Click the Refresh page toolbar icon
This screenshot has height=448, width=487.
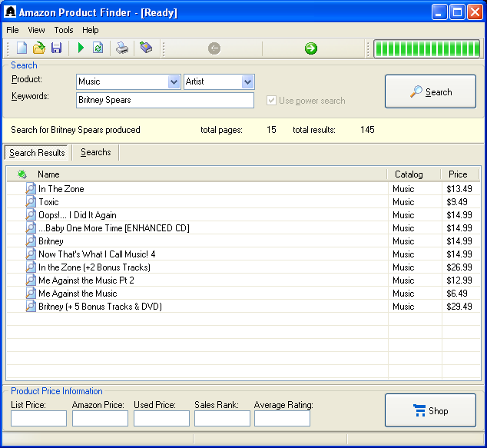click(98, 48)
